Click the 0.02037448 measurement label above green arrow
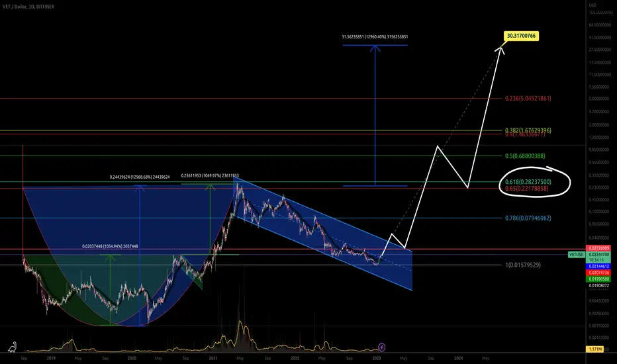 (110, 246)
